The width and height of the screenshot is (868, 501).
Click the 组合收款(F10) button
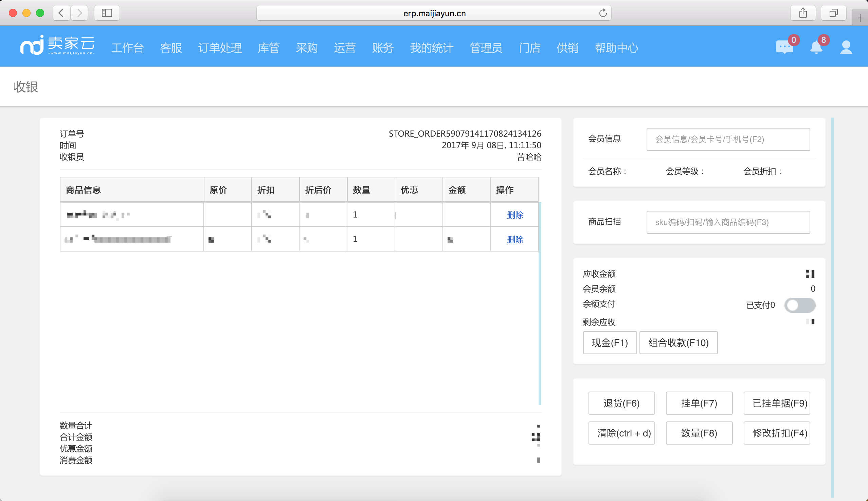tap(679, 343)
